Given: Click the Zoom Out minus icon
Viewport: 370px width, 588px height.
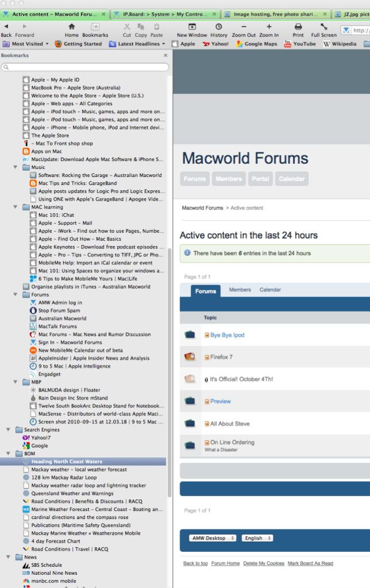Looking at the screenshot, I should tap(243, 26).
